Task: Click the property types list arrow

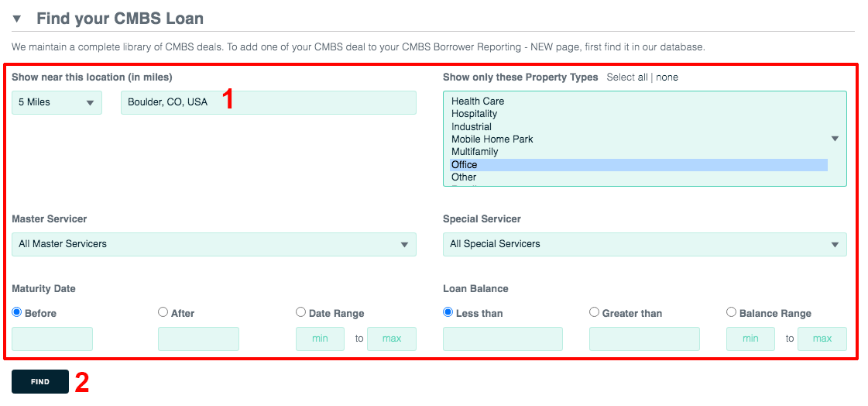Action: tap(835, 139)
